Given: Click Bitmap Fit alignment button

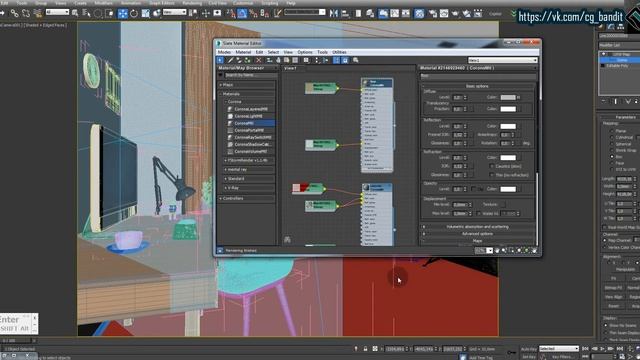Looking at the screenshot, I should click(x=613, y=288).
